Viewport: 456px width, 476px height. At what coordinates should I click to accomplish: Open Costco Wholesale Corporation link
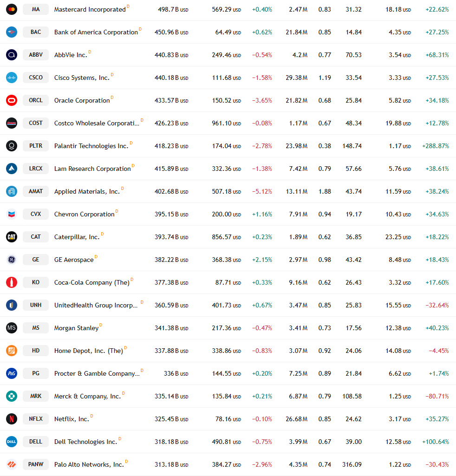97,123
